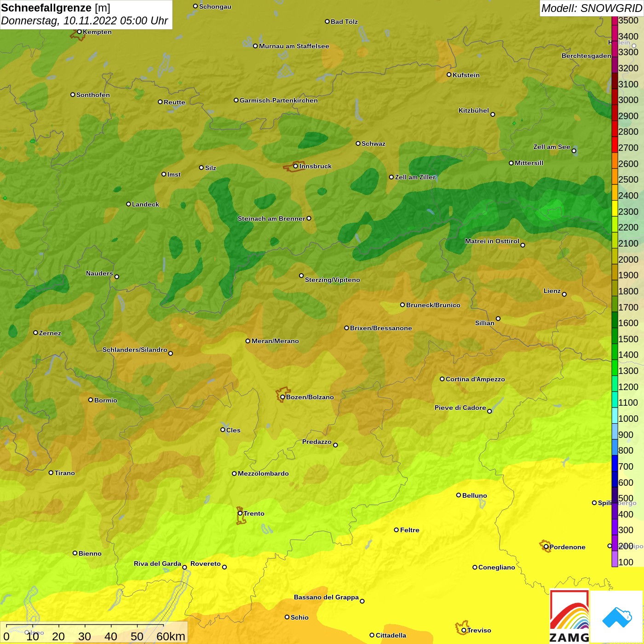This screenshot has height=644, width=644.
Task: Select the 700 m blue legend swatch
Action: coord(615,463)
